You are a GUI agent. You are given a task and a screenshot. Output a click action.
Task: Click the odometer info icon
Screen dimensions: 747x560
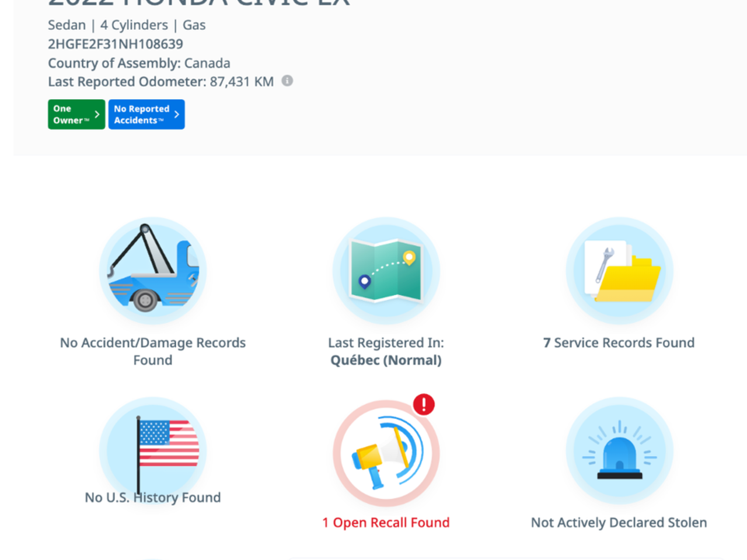pos(287,81)
